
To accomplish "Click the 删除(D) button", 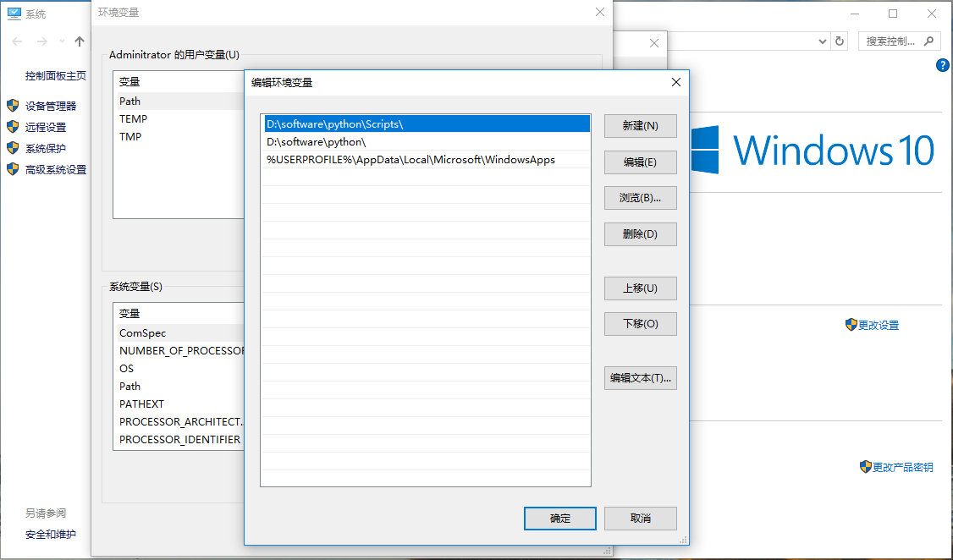I will tap(640, 233).
